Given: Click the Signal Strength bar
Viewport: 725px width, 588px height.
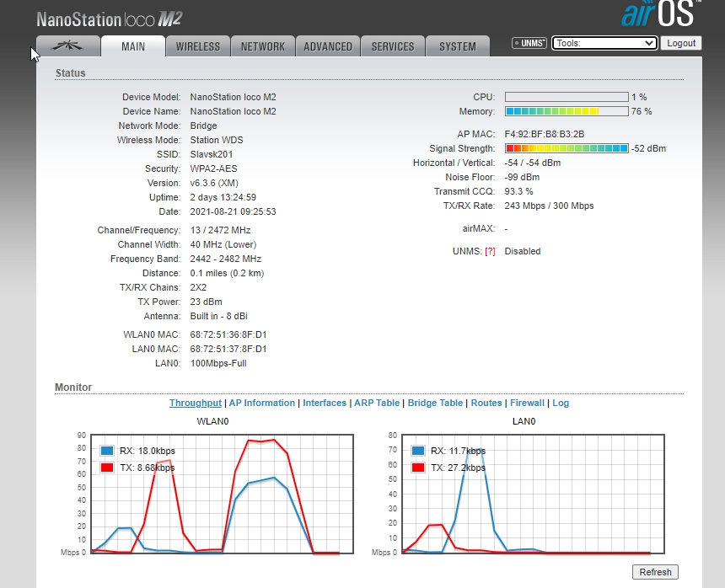Looking at the screenshot, I should pos(567,148).
